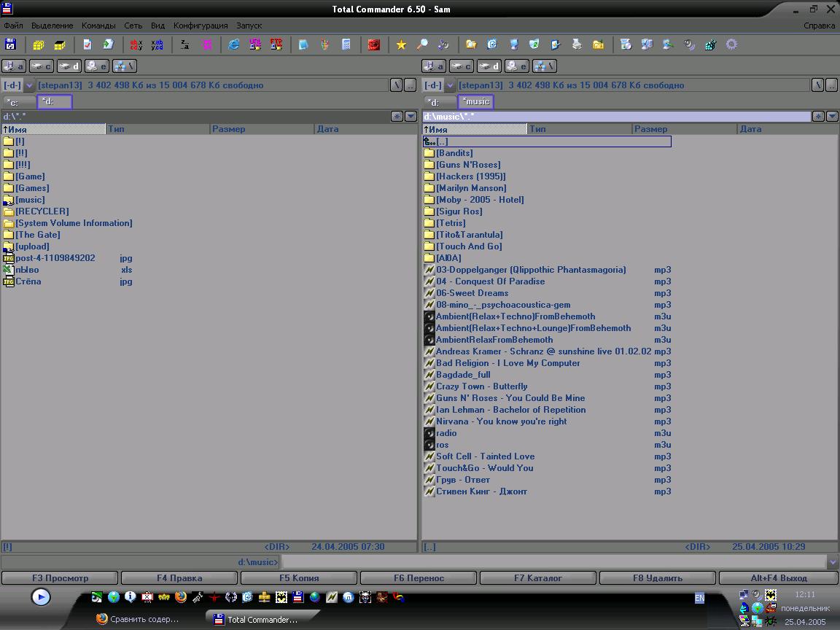Open right panel drive dropdown [-d-]
840x630 pixels.
(439, 85)
